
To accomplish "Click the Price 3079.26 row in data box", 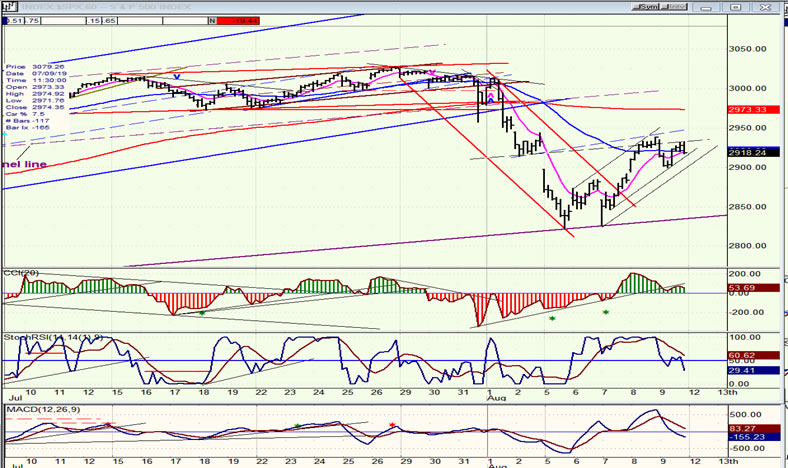I will (x=35, y=67).
